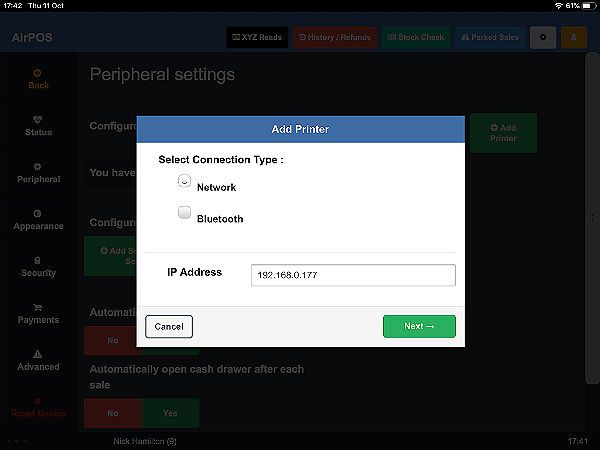Select the Network connection type radio
Screen dimensions: 600x450
coord(184,181)
